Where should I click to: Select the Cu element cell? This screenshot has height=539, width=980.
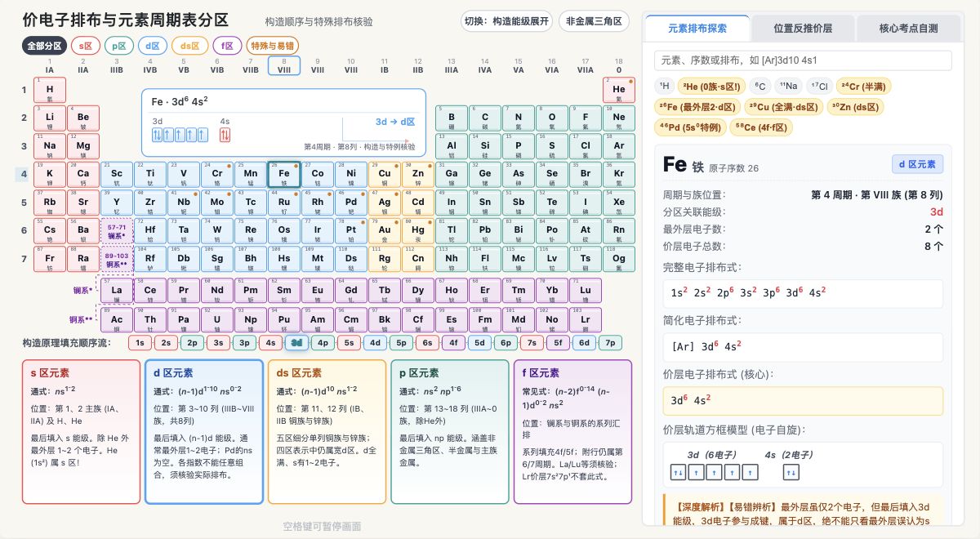tap(385, 175)
